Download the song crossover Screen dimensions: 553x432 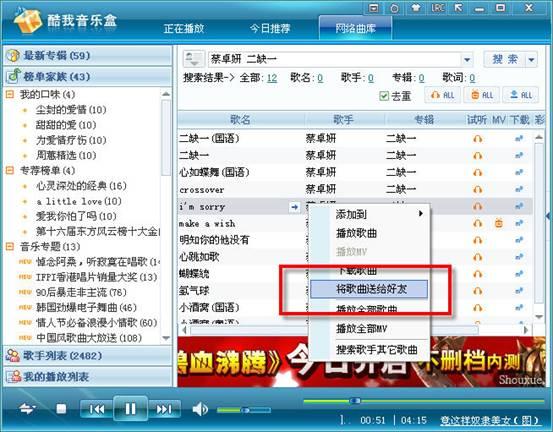click(519, 190)
